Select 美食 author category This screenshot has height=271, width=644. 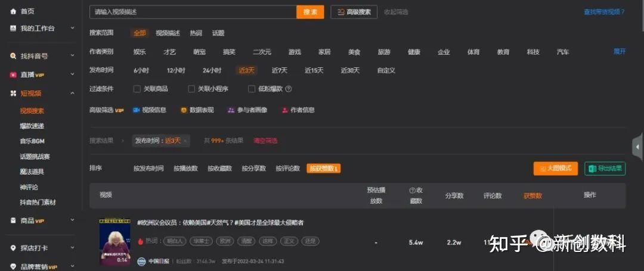(354, 52)
